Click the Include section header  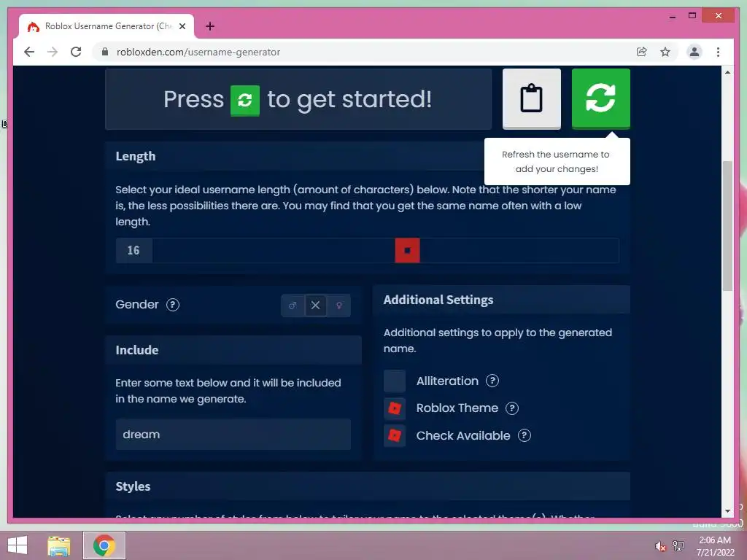(233, 350)
